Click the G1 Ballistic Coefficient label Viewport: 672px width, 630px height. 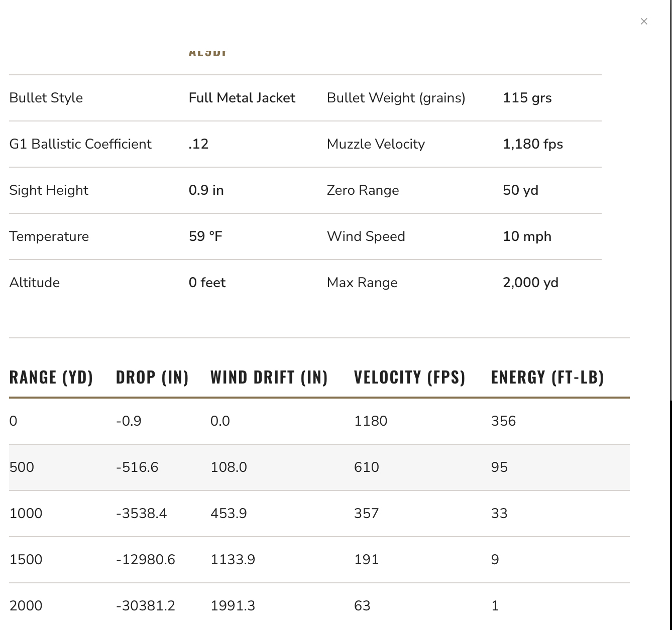coord(80,144)
